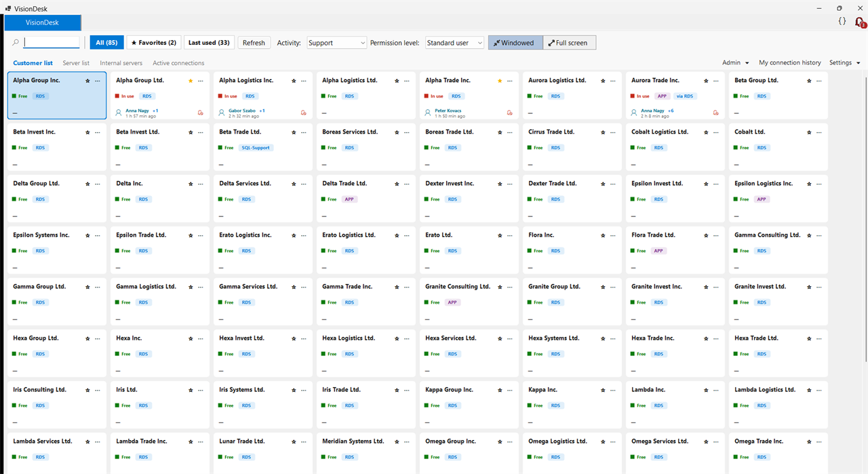Expand the Settings menu
This screenshot has width=868, height=474.
pyautogui.click(x=845, y=62)
